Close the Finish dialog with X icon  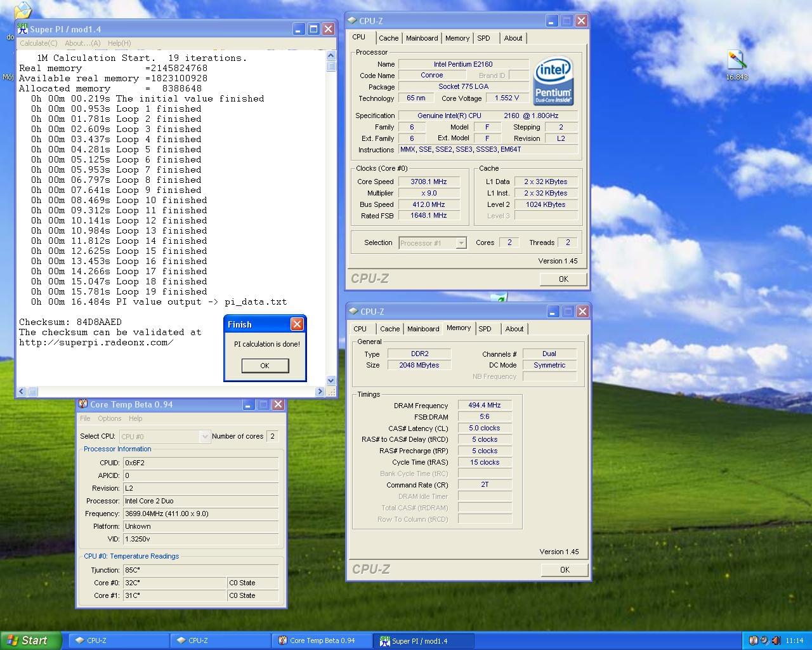296,324
